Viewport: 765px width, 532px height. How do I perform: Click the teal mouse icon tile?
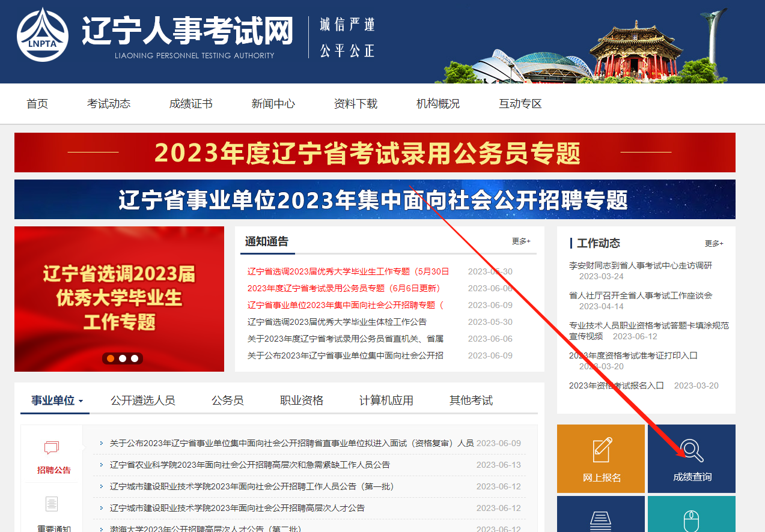pos(692,518)
